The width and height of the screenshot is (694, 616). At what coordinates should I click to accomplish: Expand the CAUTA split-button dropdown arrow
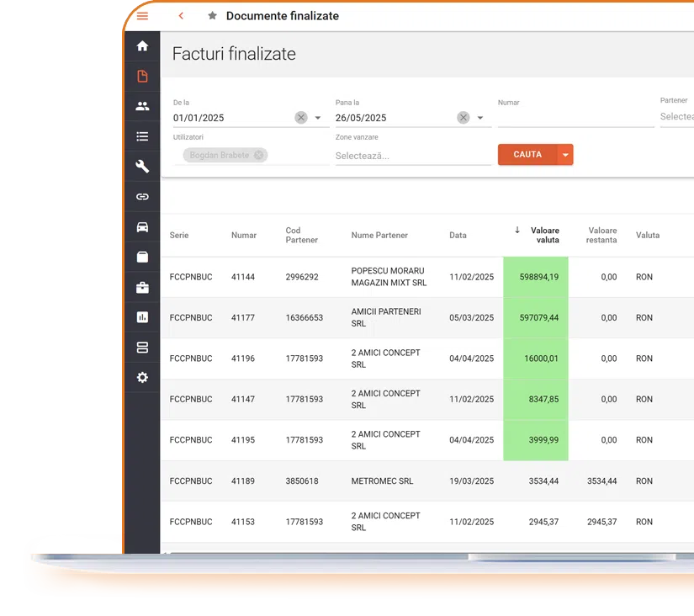click(564, 155)
